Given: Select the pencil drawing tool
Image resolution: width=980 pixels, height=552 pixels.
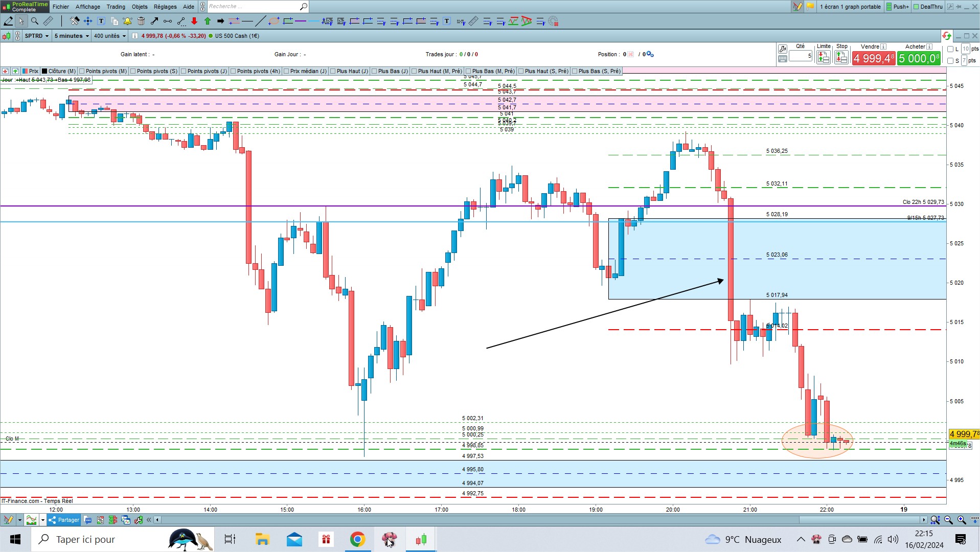Looking at the screenshot, I should [8, 21].
